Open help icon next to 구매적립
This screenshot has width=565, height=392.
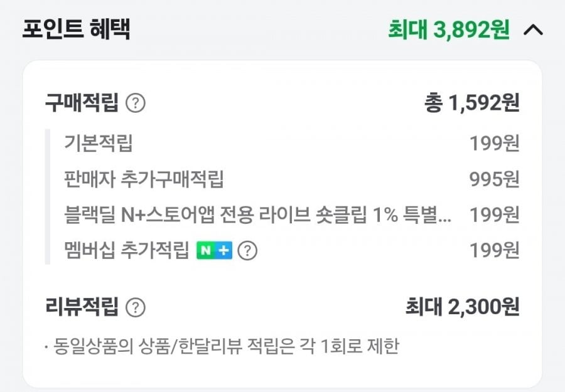[x=136, y=103]
